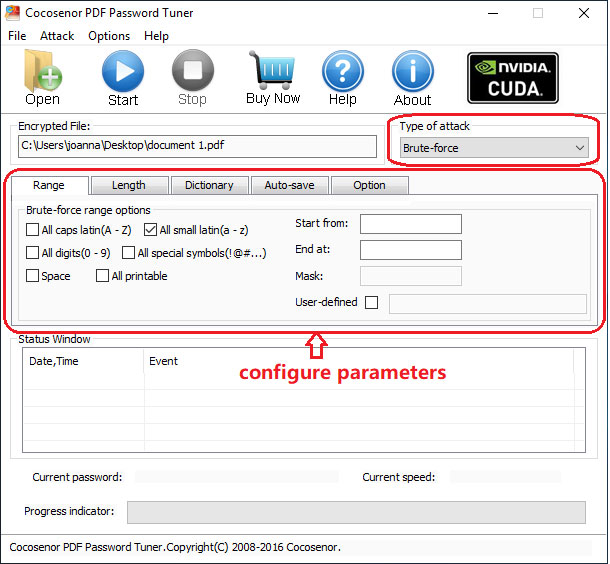The image size is (610, 564).
Task: Switch to the Length tab
Action: 129,185
